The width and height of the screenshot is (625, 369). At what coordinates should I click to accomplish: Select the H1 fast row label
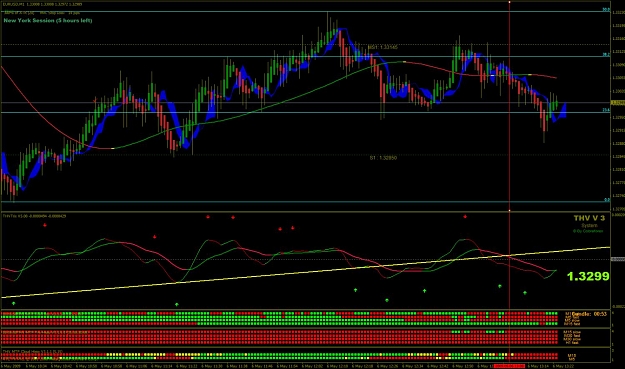point(572,343)
